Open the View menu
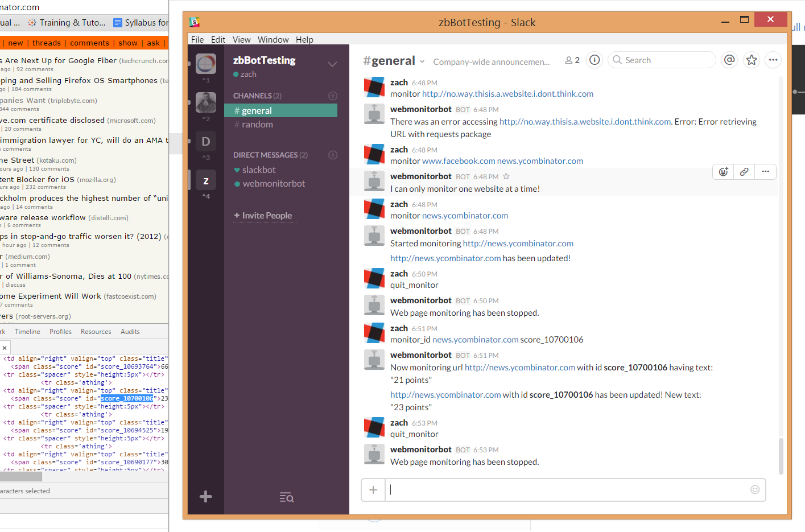The image size is (805, 532). [241, 39]
